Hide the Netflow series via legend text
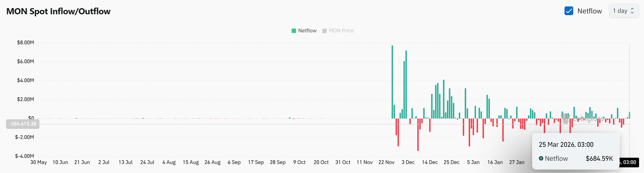644x173 pixels. point(307,31)
